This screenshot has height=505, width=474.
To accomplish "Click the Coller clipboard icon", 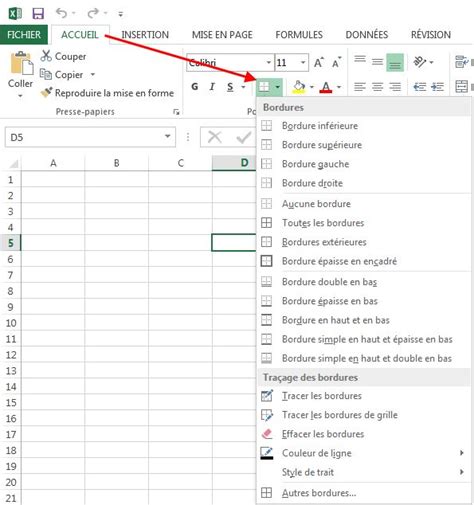I will coord(21,63).
